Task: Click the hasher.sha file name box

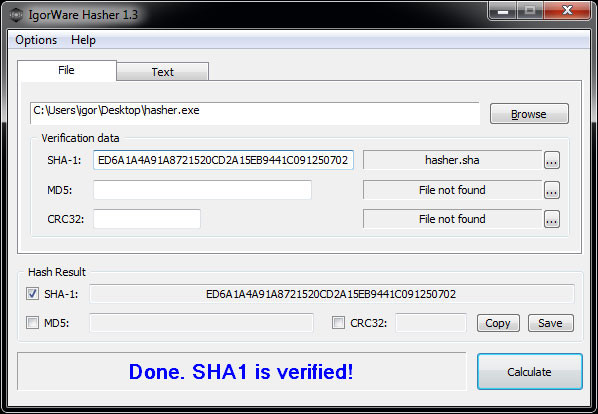Action: click(x=452, y=160)
